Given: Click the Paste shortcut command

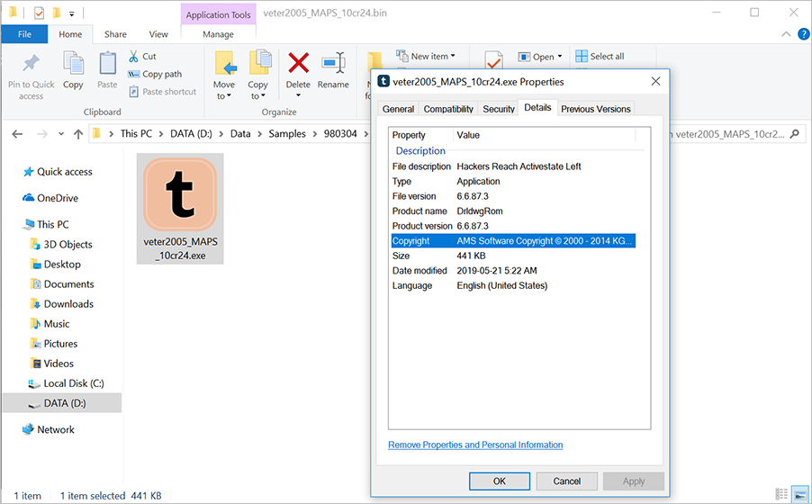Looking at the screenshot, I should (x=163, y=92).
